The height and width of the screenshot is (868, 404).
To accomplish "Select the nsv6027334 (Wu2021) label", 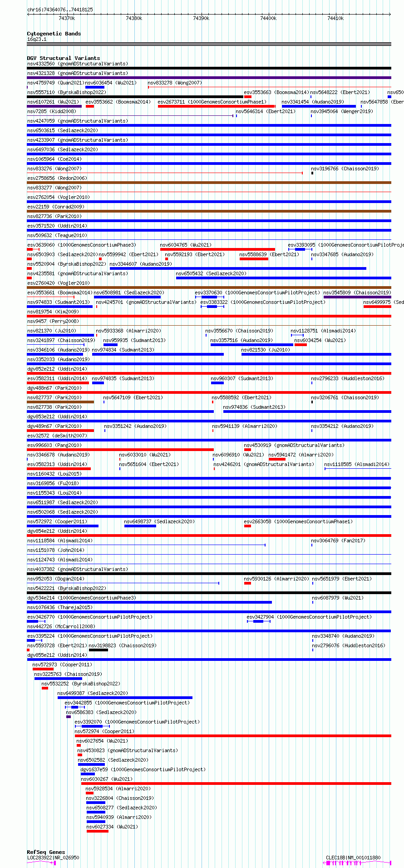I will (112, 827).
